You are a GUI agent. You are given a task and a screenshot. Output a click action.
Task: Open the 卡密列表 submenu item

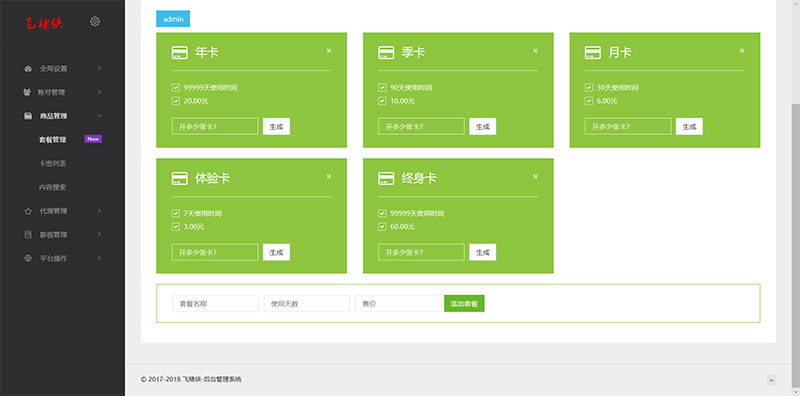point(53,163)
